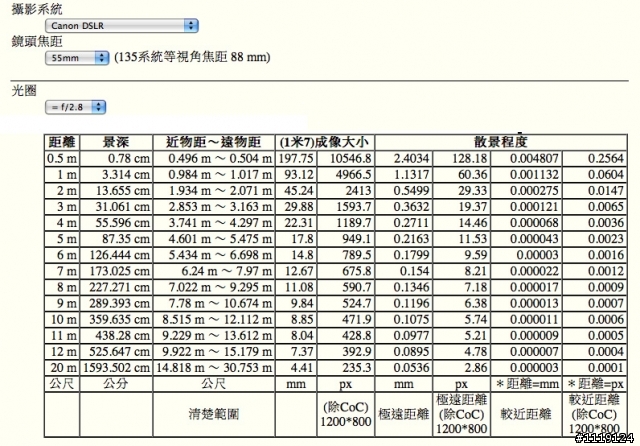
Task: Select the 9.229 m ～ 13.612 m range cell
Action: [213, 336]
